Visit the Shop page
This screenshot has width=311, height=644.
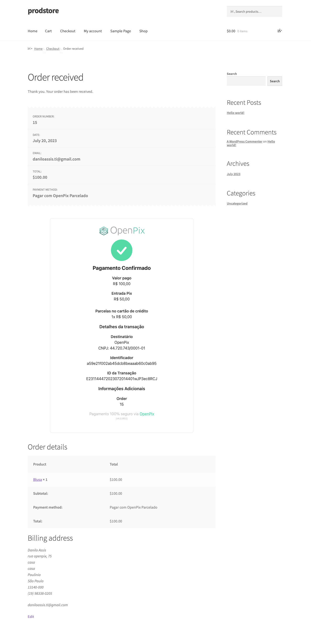pyautogui.click(x=143, y=31)
